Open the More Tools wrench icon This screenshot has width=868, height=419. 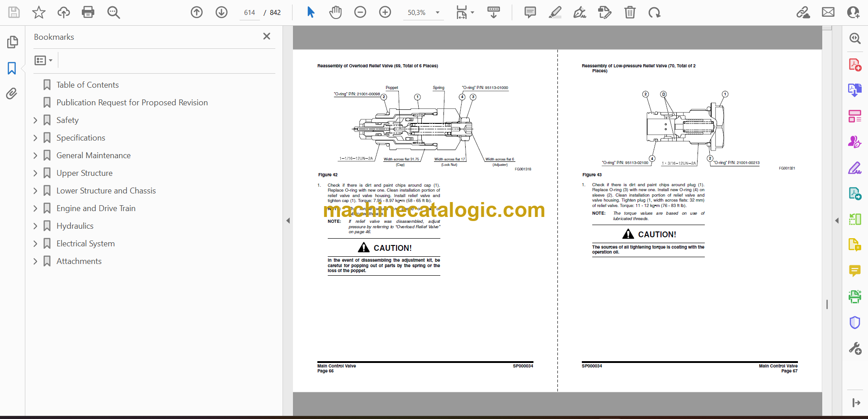click(x=854, y=348)
